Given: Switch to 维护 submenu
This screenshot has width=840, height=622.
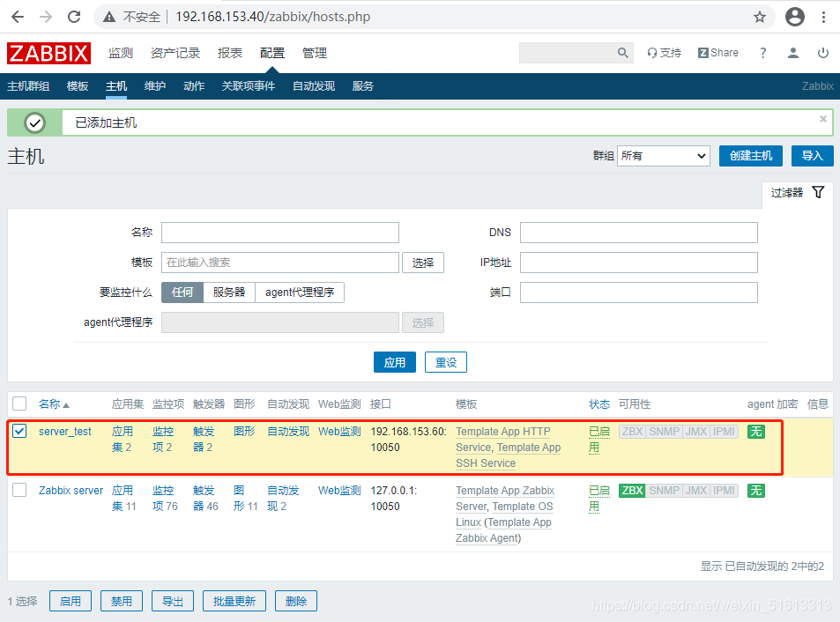Looking at the screenshot, I should point(155,86).
